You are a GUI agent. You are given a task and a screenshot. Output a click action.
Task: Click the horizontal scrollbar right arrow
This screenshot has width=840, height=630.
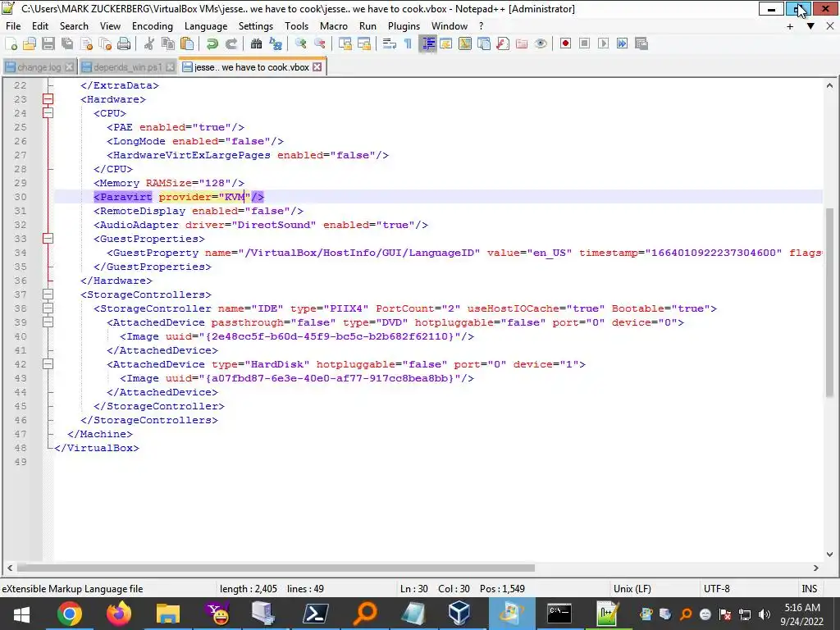pos(816,568)
